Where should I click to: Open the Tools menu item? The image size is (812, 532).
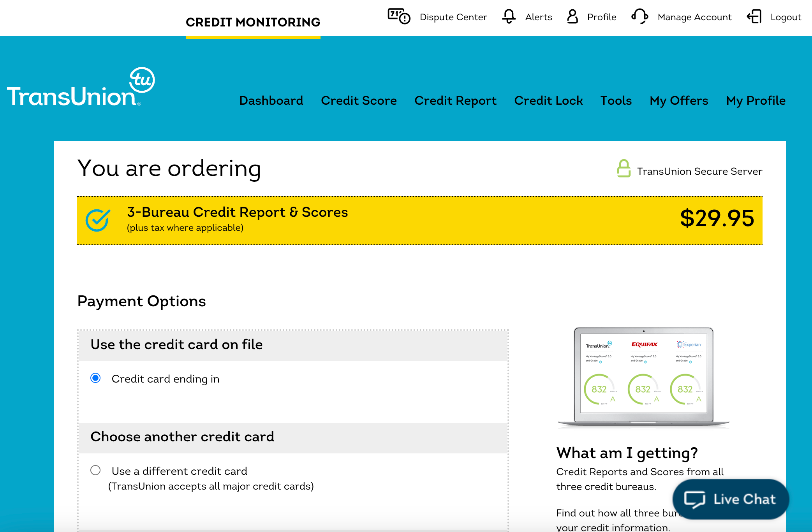pyautogui.click(x=616, y=100)
